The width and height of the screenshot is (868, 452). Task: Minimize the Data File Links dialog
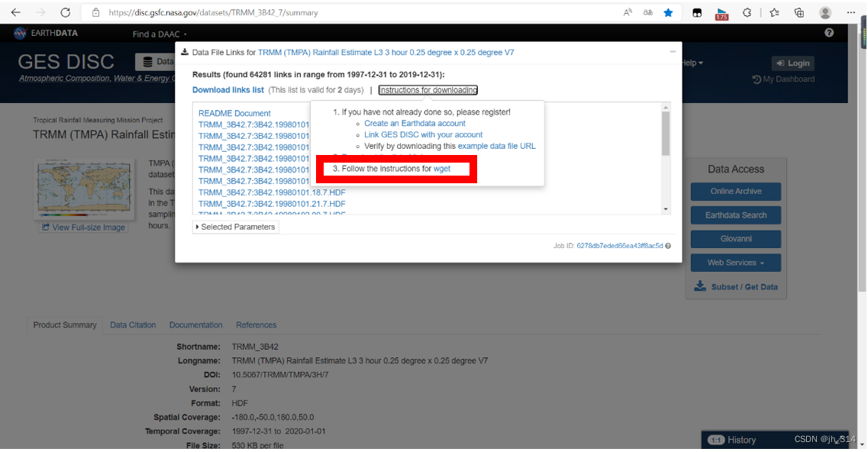[673, 51]
